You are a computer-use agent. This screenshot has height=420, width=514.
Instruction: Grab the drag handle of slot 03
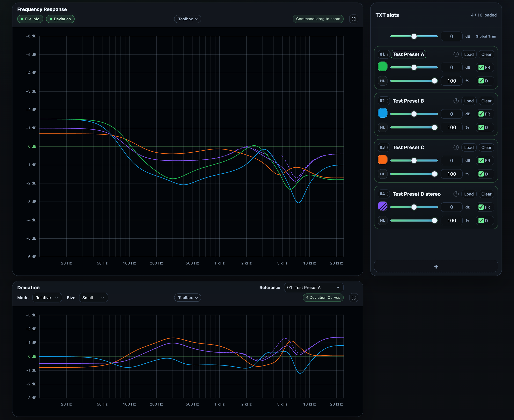click(387, 148)
